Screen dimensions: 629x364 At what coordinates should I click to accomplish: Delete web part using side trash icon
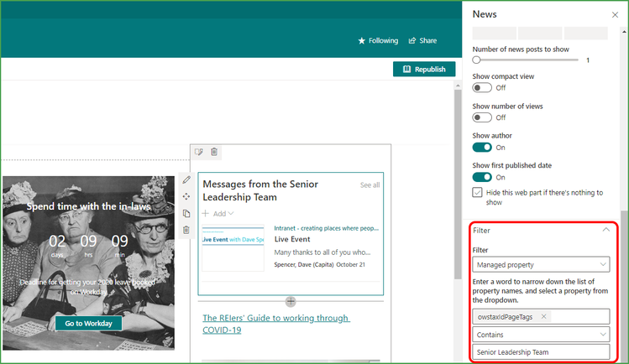(186, 230)
